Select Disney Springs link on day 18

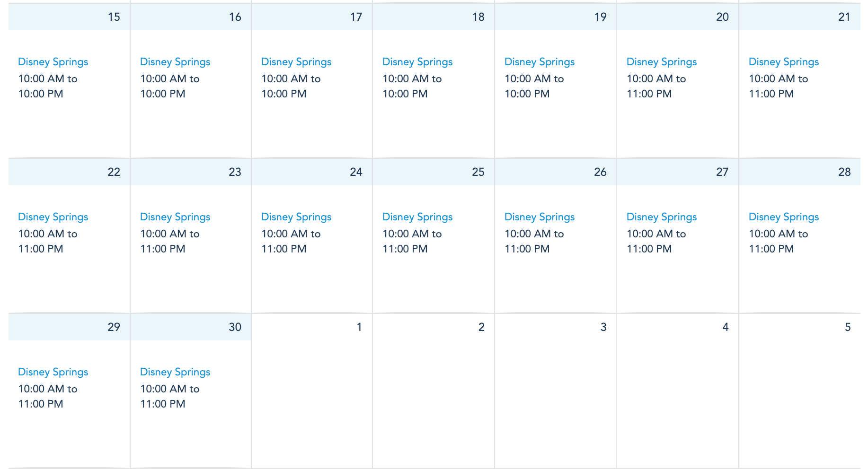[417, 62]
